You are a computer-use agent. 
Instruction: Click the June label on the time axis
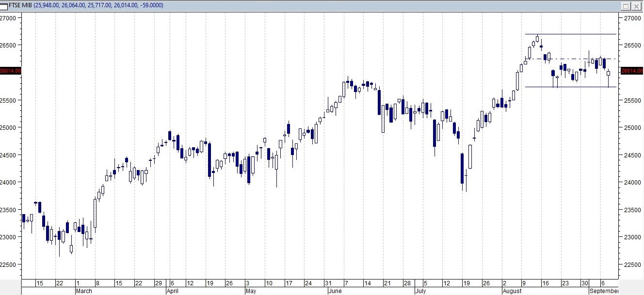tap(335, 291)
